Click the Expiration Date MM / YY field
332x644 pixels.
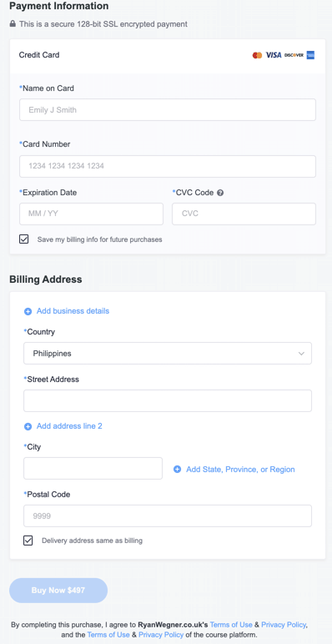(91, 214)
